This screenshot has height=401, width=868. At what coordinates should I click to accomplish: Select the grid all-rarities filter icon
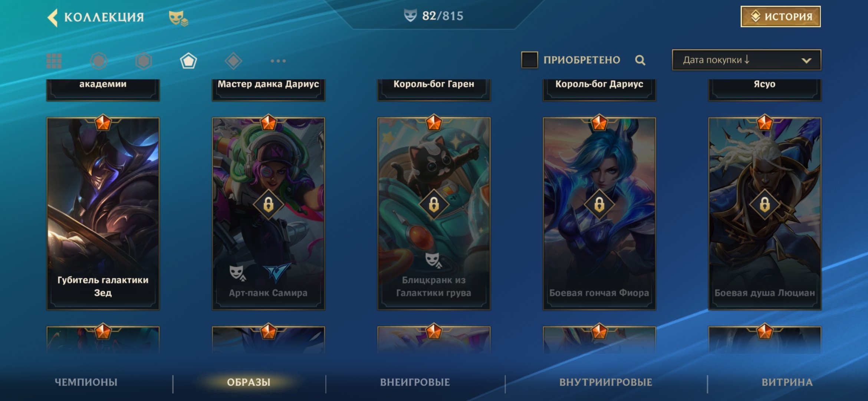[54, 61]
